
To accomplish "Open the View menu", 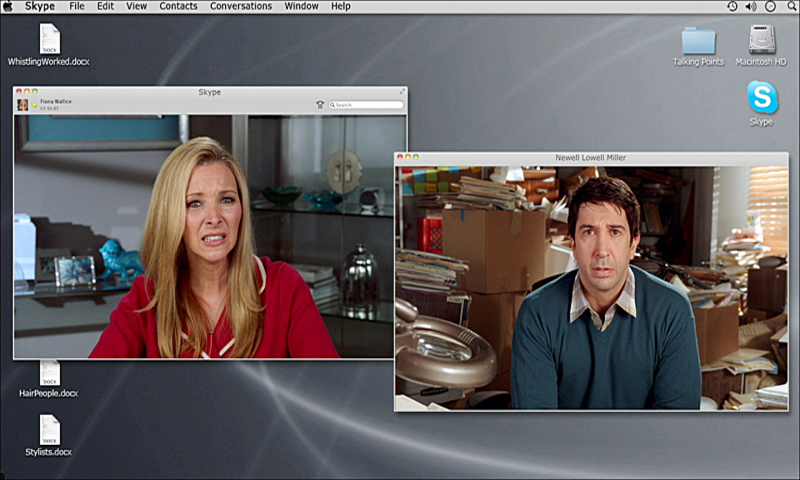I will pyautogui.click(x=136, y=6).
